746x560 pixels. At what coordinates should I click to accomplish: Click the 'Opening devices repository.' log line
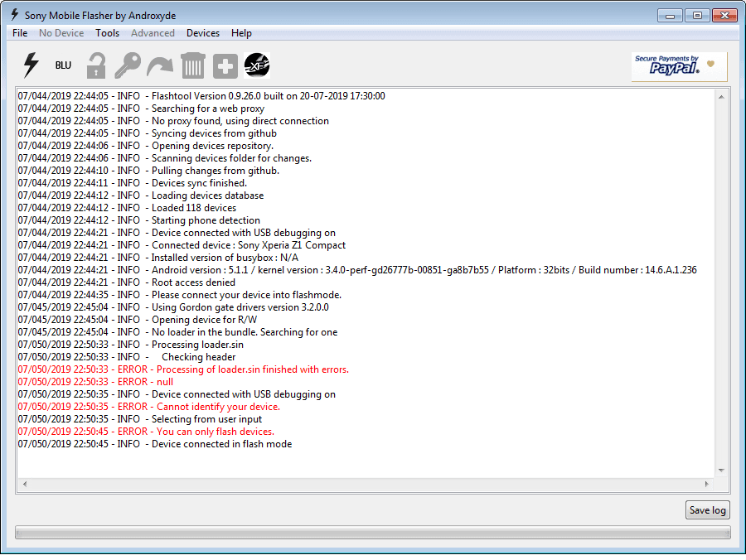(146, 146)
